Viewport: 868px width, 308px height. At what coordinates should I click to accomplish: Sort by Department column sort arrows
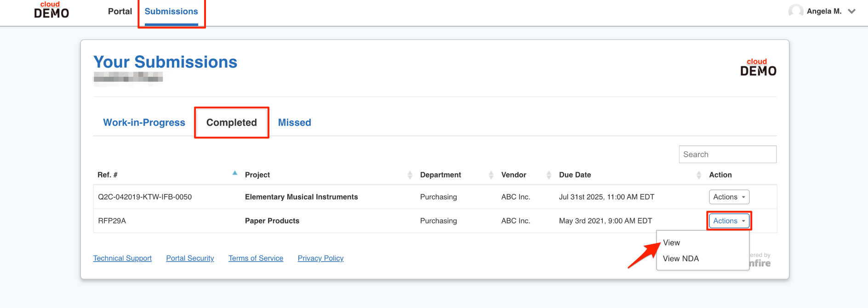click(491, 175)
